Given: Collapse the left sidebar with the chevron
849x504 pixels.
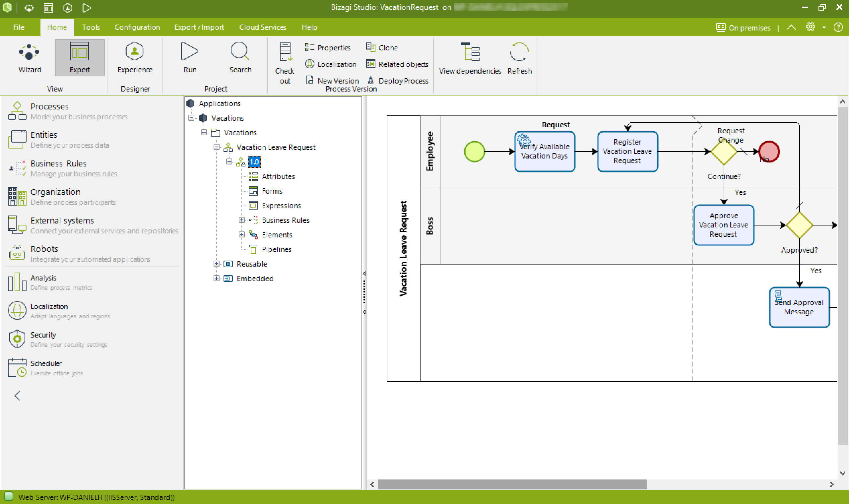Looking at the screenshot, I should (17, 396).
